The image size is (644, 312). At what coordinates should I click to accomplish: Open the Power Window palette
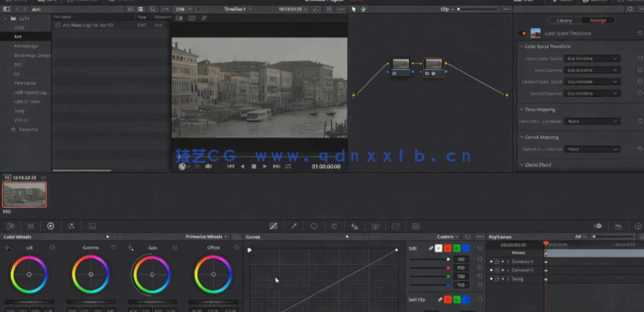click(x=314, y=225)
